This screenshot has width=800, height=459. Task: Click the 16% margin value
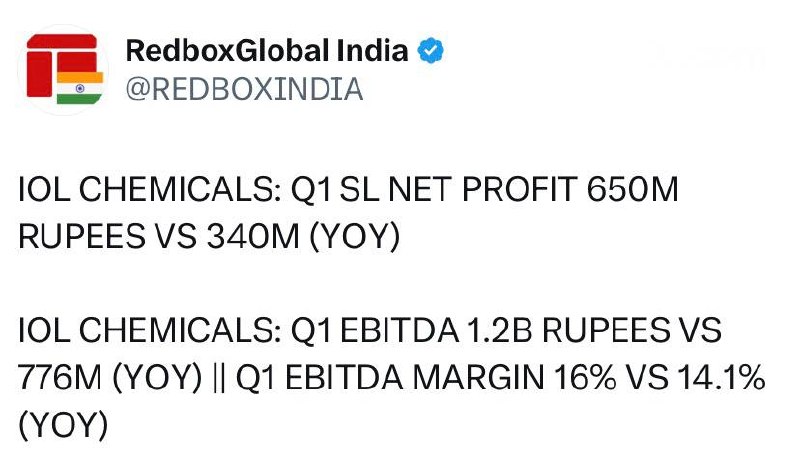click(x=584, y=378)
